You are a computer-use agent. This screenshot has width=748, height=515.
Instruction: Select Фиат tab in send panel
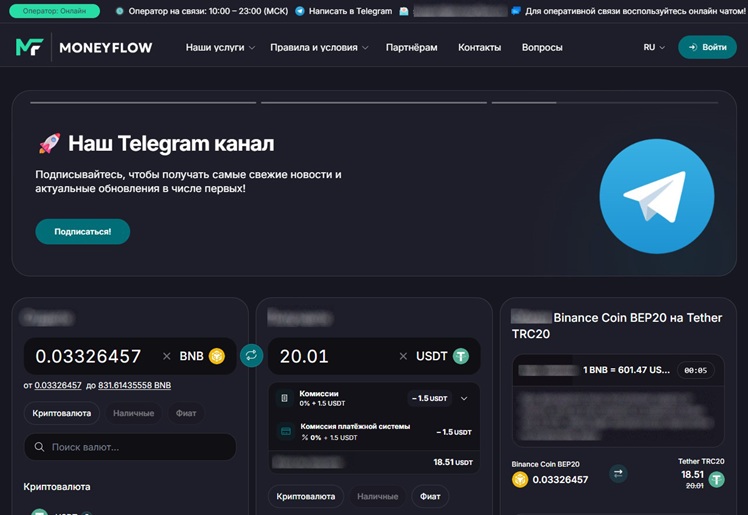pos(186,413)
